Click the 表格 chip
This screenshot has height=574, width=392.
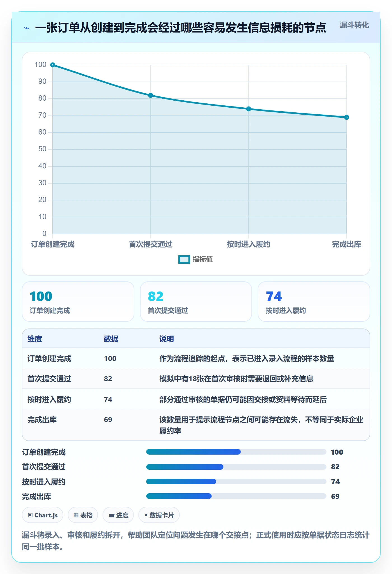83,515
